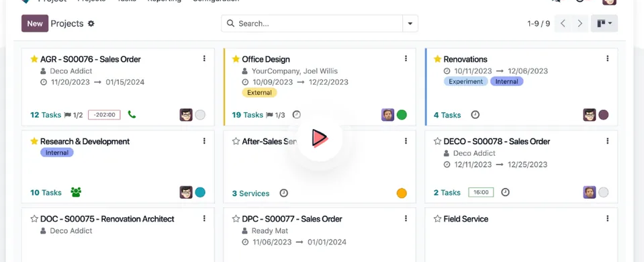644x262 pixels.
Task: Click the user avatar on Office Design card
Action: pos(387,115)
